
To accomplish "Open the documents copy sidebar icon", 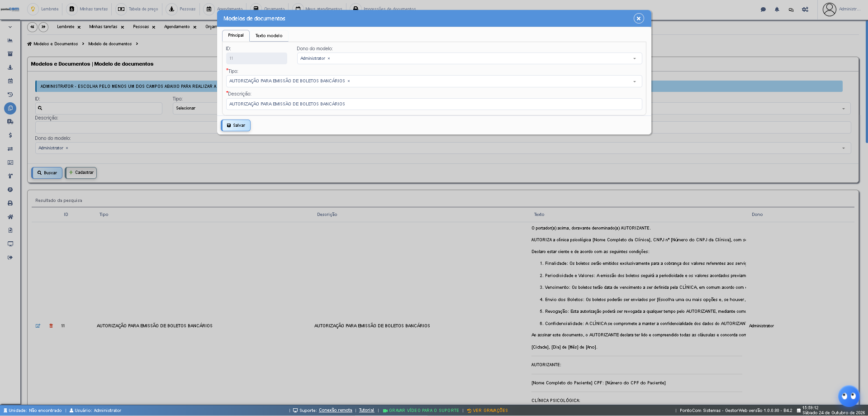I will click(10, 108).
